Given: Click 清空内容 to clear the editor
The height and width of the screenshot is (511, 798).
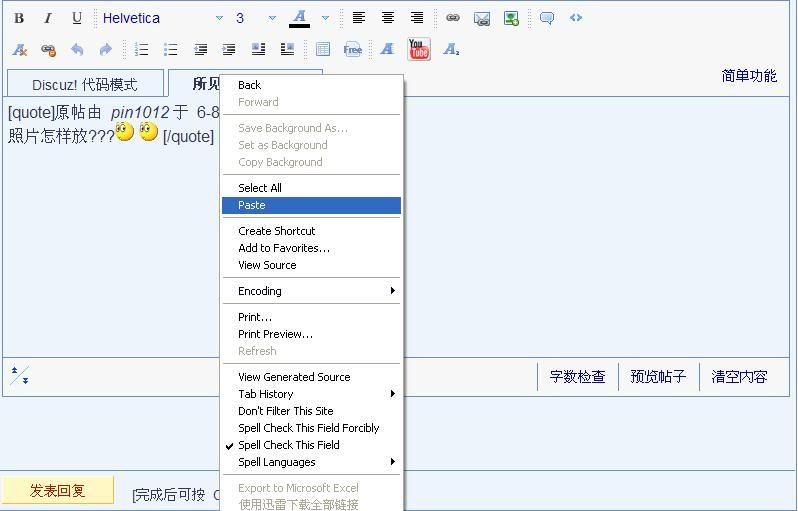Looking at the screenshot, I should [739, 377].
